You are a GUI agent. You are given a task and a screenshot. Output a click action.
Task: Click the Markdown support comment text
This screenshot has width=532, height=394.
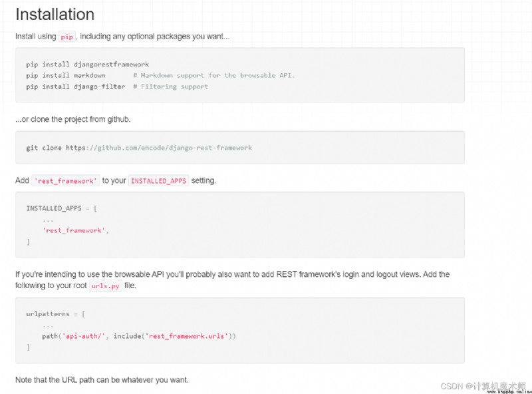(x=214, y=75)
